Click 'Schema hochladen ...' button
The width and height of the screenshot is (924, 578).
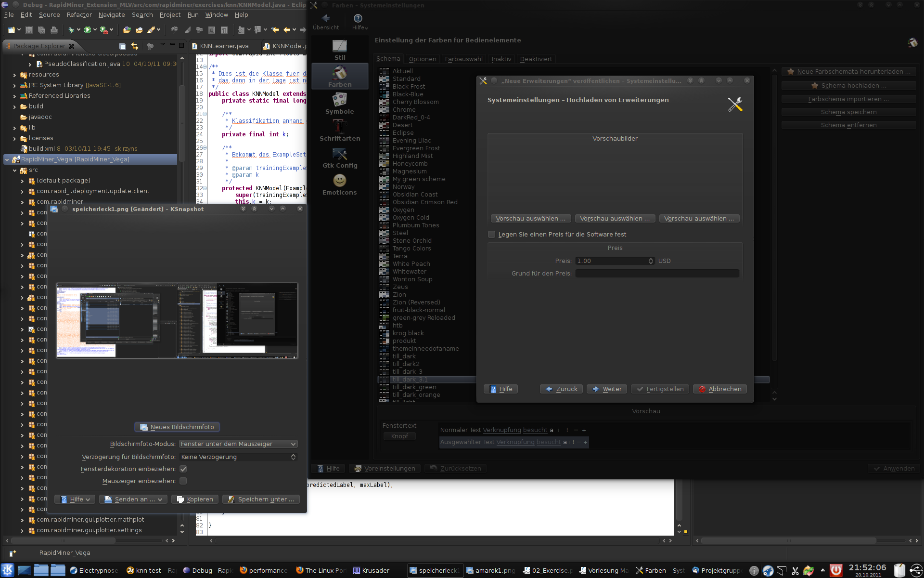click(x=848, y=86)
